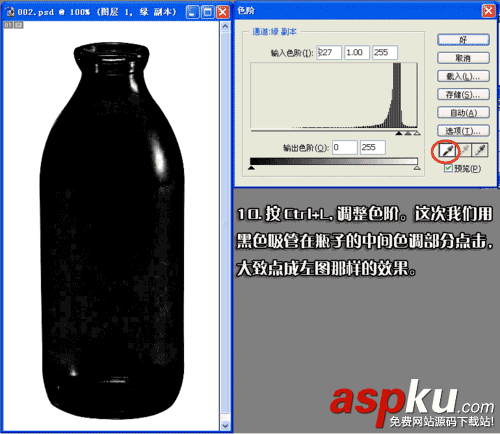
Task: Click the input highlight level field showing 255
Action: tap(385, 52)
